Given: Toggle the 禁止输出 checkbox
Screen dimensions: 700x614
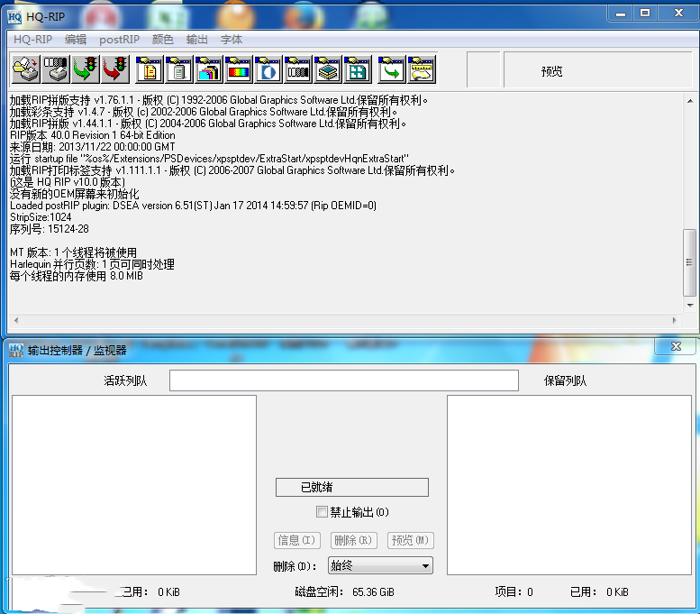Looking at the screenshot, I should tap(322, 512).
